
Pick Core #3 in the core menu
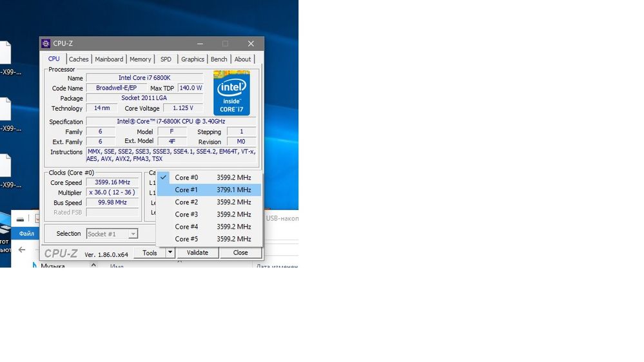point(209,214)
